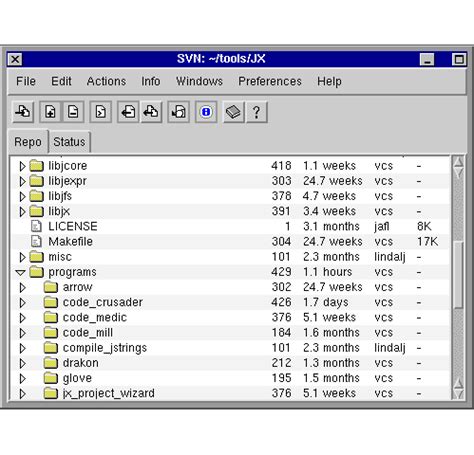The height and width of the screenshot is (455, 474).
Task: Close the SVN window with X
Action: pos(15,60)
